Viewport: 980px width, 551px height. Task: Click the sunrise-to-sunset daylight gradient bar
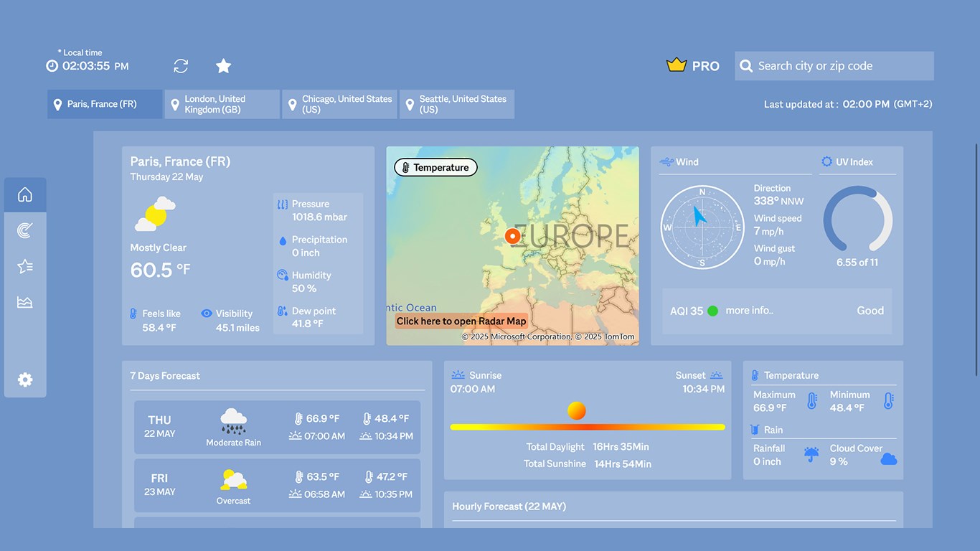pos(588,426)
